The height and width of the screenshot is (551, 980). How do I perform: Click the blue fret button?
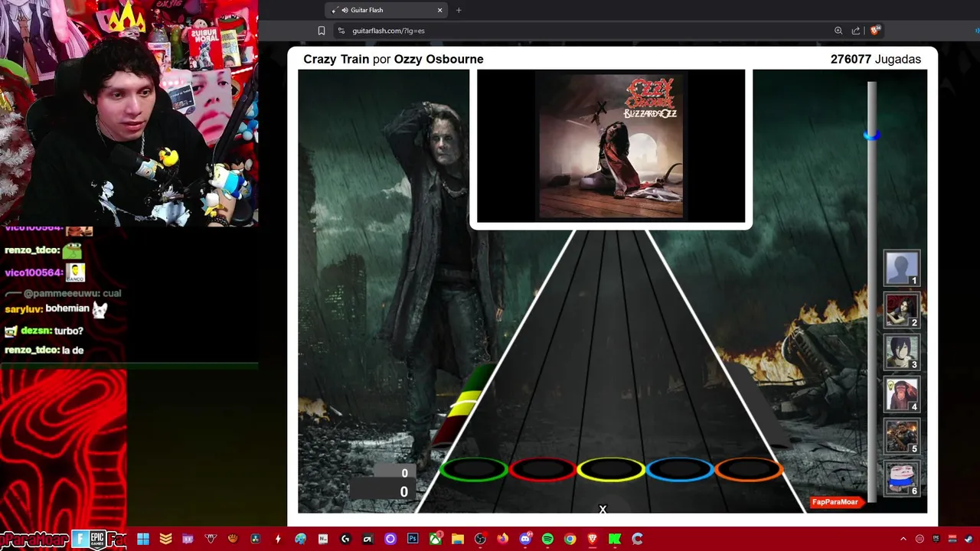tap(680, 469)
